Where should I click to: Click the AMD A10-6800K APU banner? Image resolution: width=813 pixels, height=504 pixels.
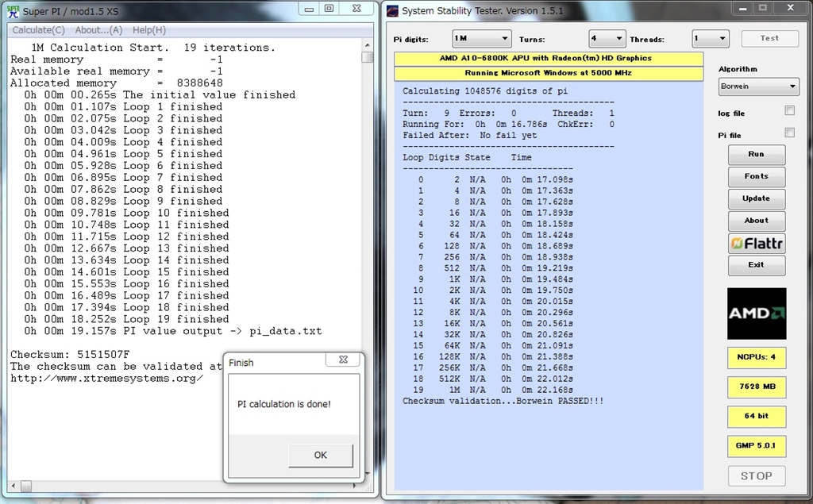click(x=549, y=59)
